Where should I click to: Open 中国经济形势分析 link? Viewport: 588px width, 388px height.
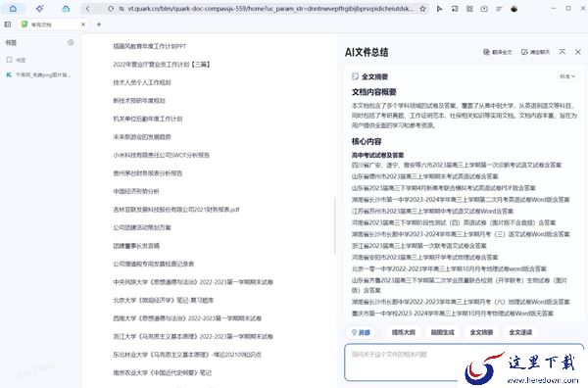pos(136,191)
